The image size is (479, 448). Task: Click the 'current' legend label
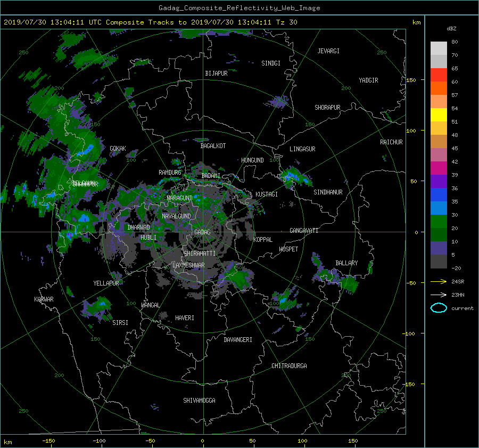[x=462, y=308]
